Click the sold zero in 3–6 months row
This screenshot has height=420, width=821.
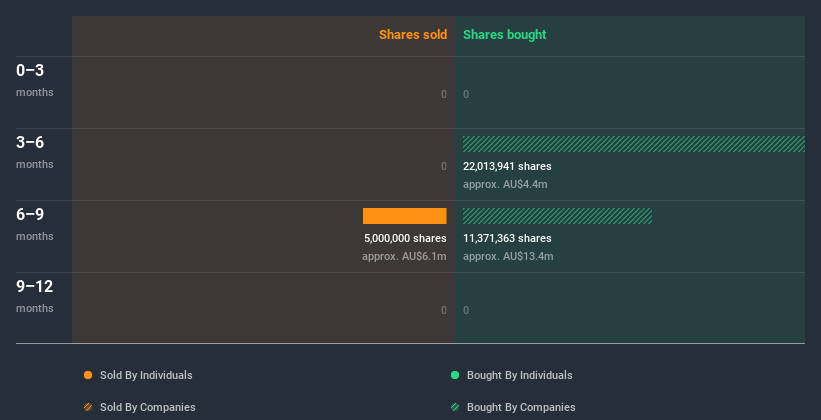click(x=444, y=166)
